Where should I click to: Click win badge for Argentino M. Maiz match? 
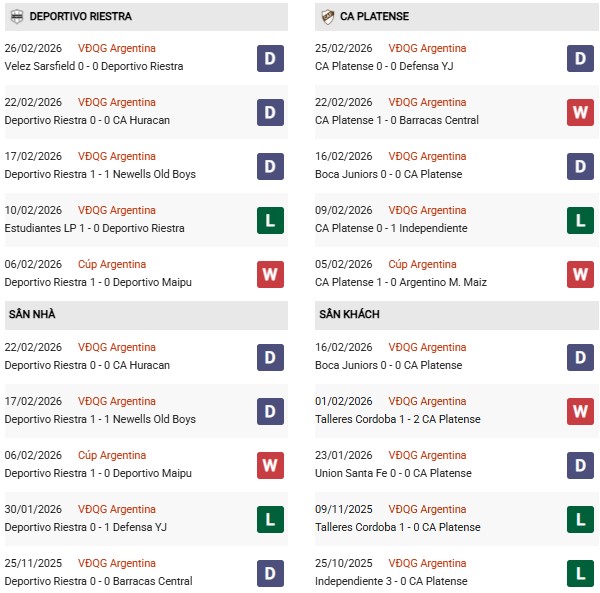[581, 274]
